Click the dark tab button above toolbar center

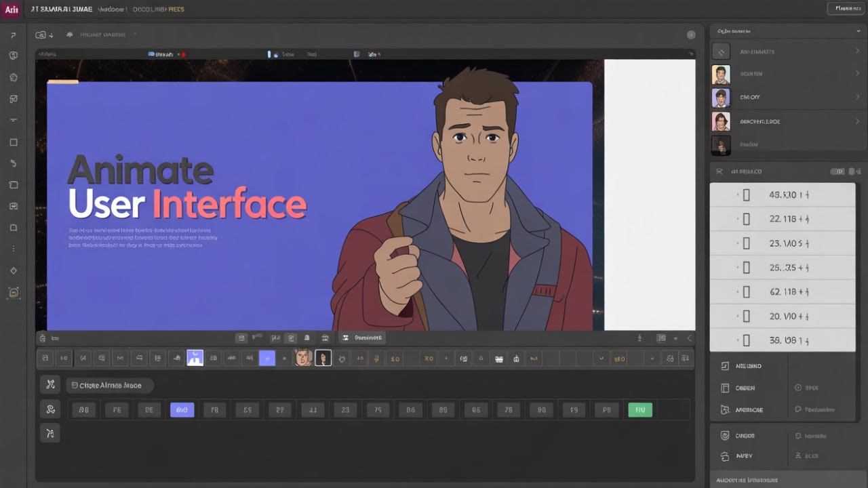tap(362, 337)
